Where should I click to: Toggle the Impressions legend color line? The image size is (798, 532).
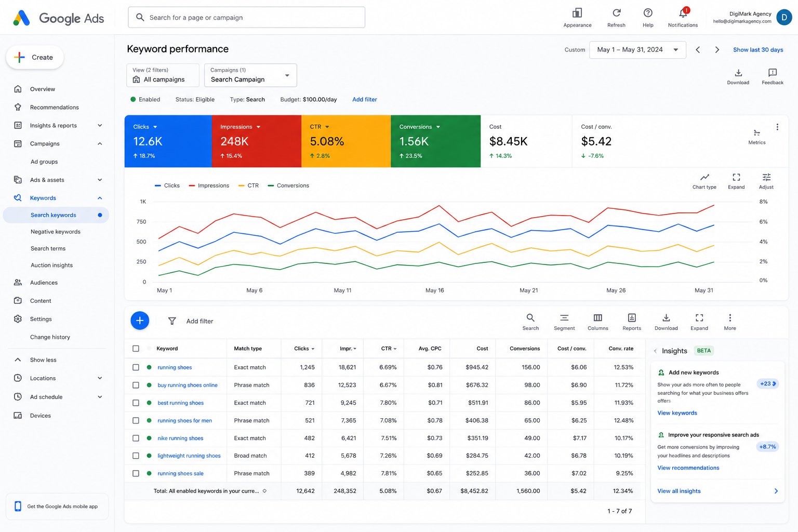[192, 185]
